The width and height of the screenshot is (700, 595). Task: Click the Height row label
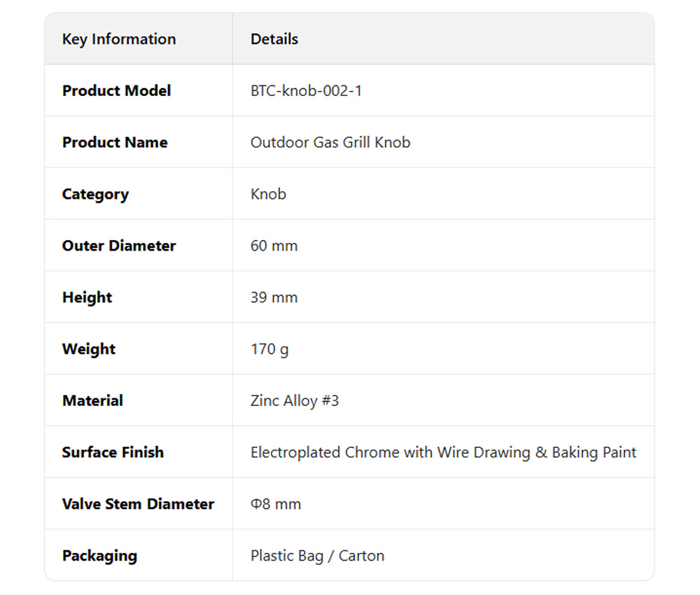87,297
